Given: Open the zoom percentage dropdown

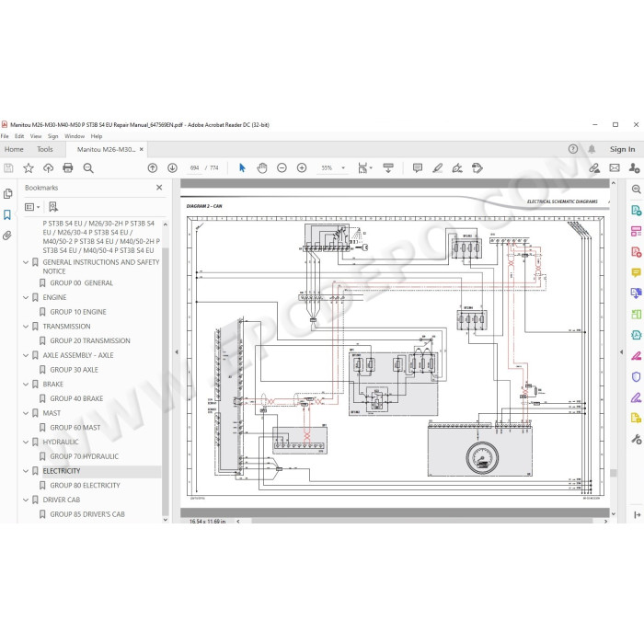Looking at the screenshot, I should (x=343, y=168).
